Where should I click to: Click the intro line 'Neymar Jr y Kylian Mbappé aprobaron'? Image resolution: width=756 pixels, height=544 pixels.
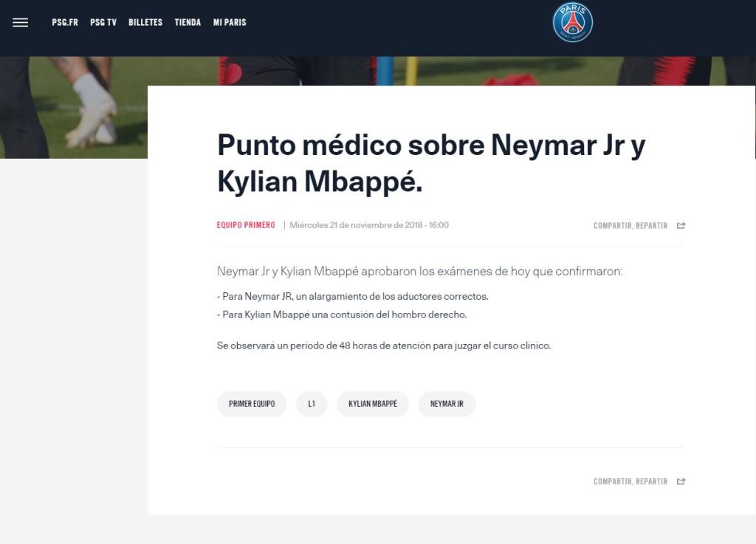pyautogui.click(x=419, y=272)
